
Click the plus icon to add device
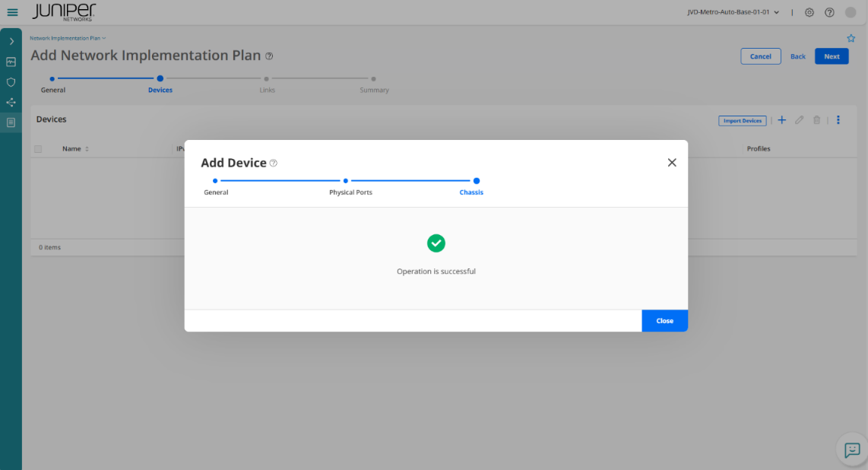[782, 120]
